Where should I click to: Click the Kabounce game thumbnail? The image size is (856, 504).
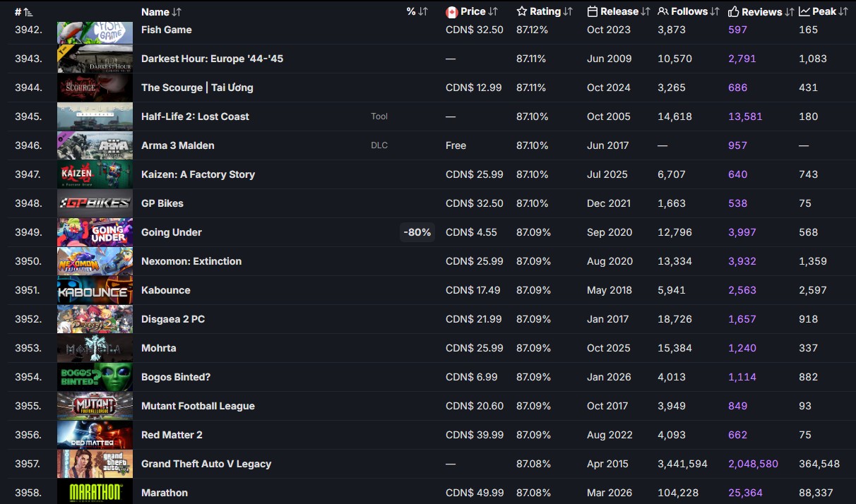95,290
